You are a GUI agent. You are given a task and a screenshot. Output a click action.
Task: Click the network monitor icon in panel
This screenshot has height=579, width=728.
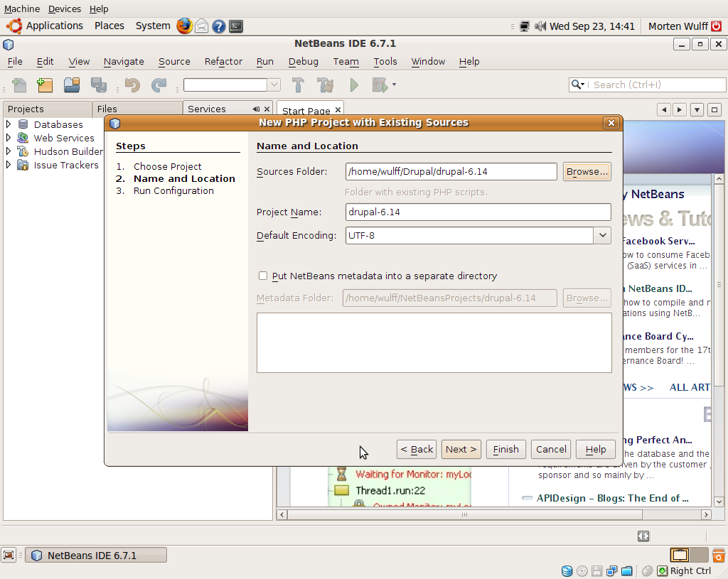[x=524, y=26]
